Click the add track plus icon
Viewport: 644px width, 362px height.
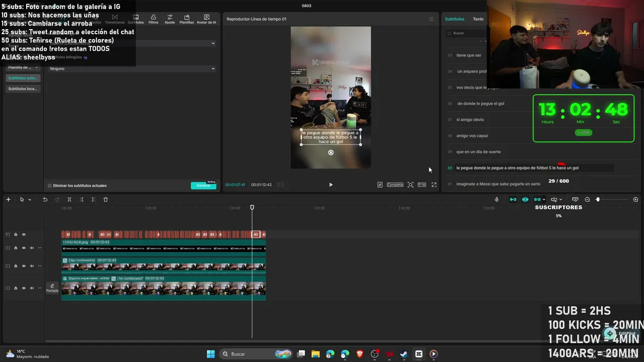click(x=8, y=200)
